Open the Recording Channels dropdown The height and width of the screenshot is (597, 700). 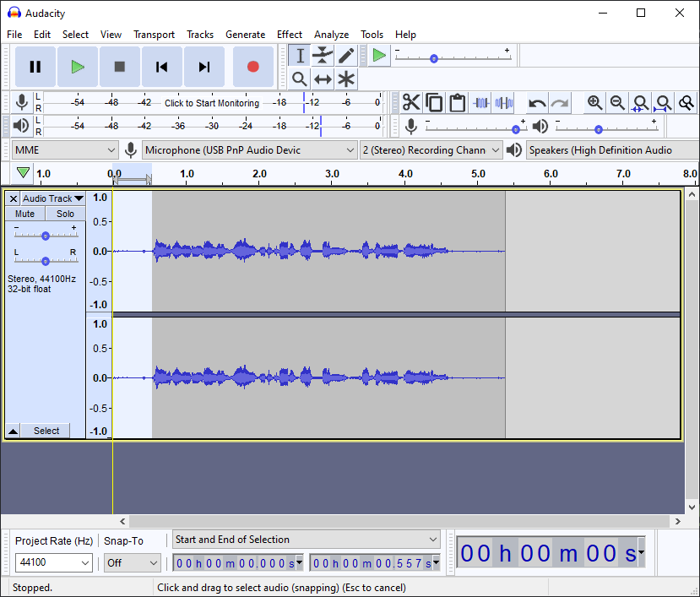tap(431, 150)
